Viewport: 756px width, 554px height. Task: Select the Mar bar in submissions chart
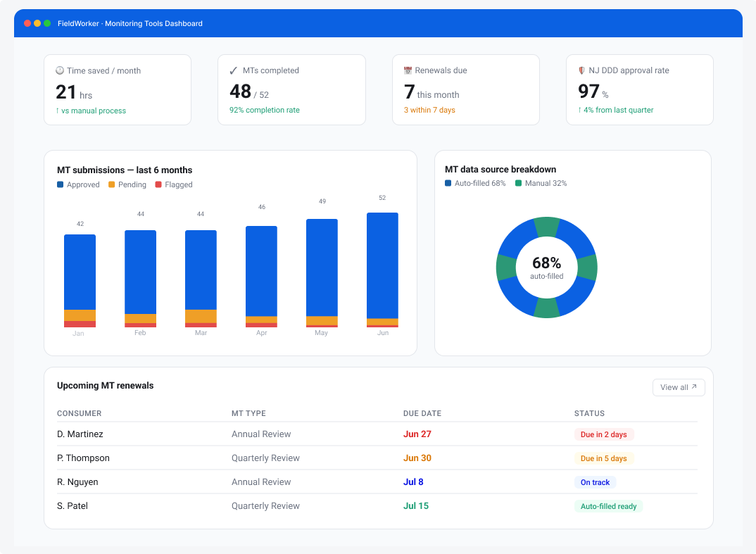pyautogui.click(x=201, y=279)
